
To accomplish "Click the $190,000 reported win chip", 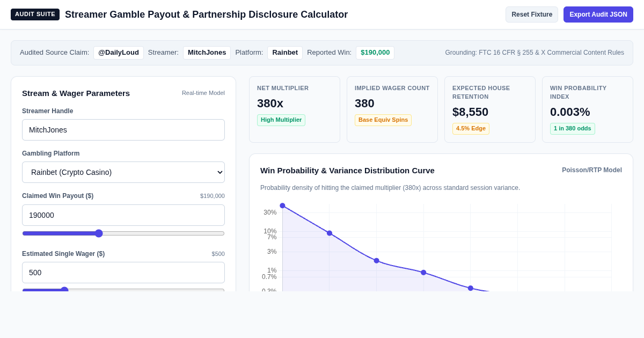I will (375, 53).
